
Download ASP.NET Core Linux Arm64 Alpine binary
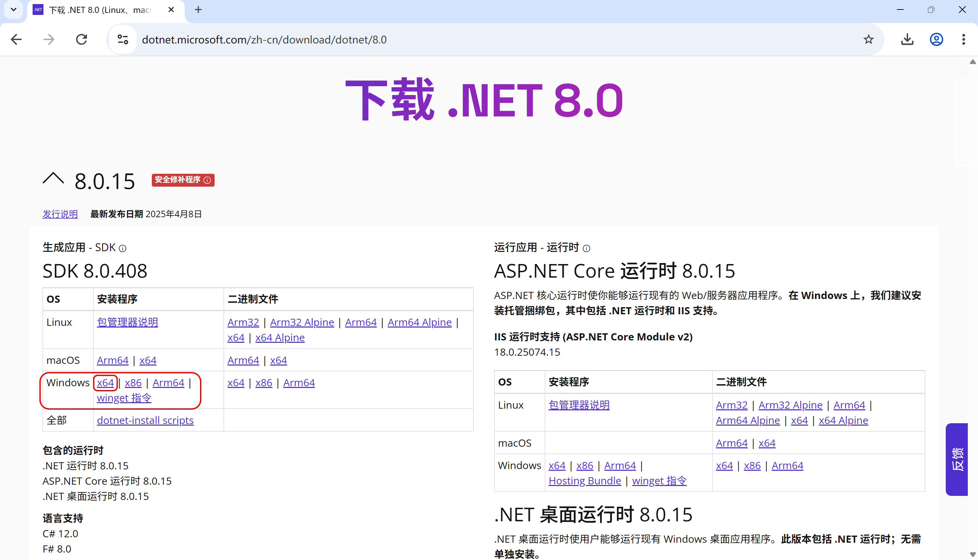point(747,421)
